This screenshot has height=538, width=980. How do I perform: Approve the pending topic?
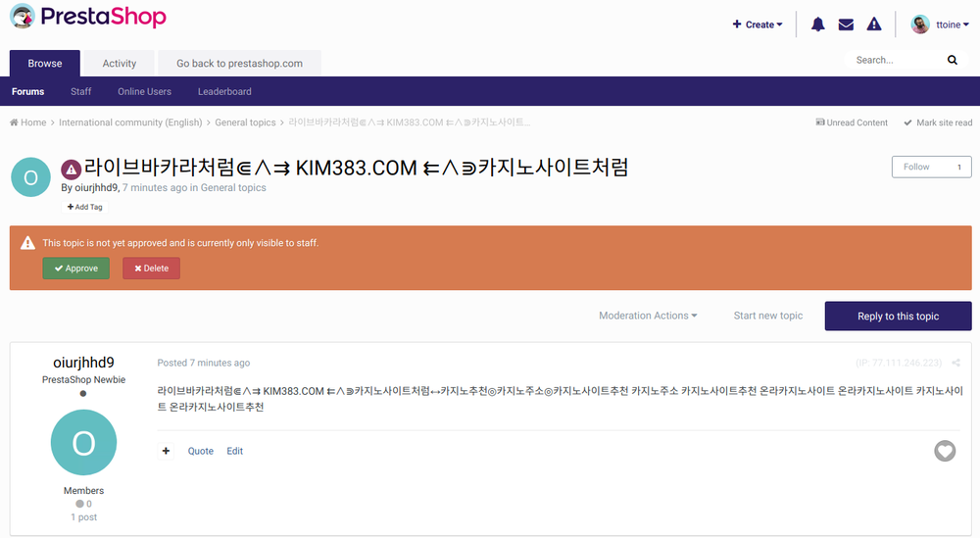tap(76, 269)
